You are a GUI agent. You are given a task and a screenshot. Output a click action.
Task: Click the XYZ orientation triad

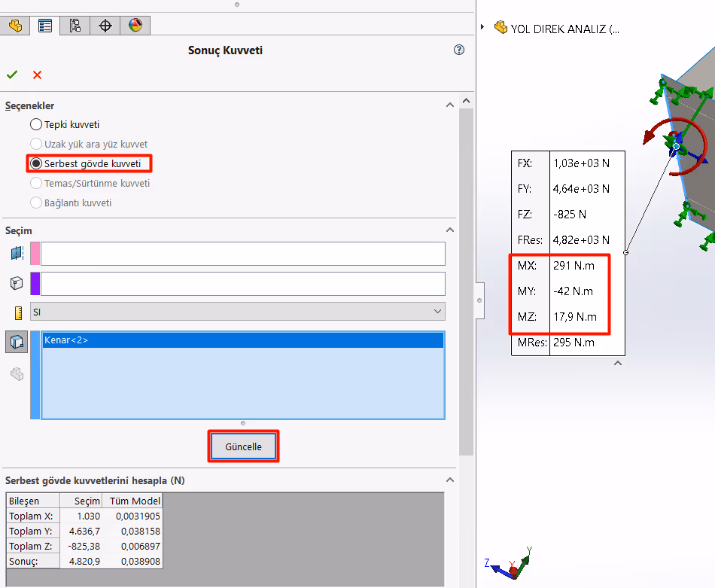click(509, 563)
